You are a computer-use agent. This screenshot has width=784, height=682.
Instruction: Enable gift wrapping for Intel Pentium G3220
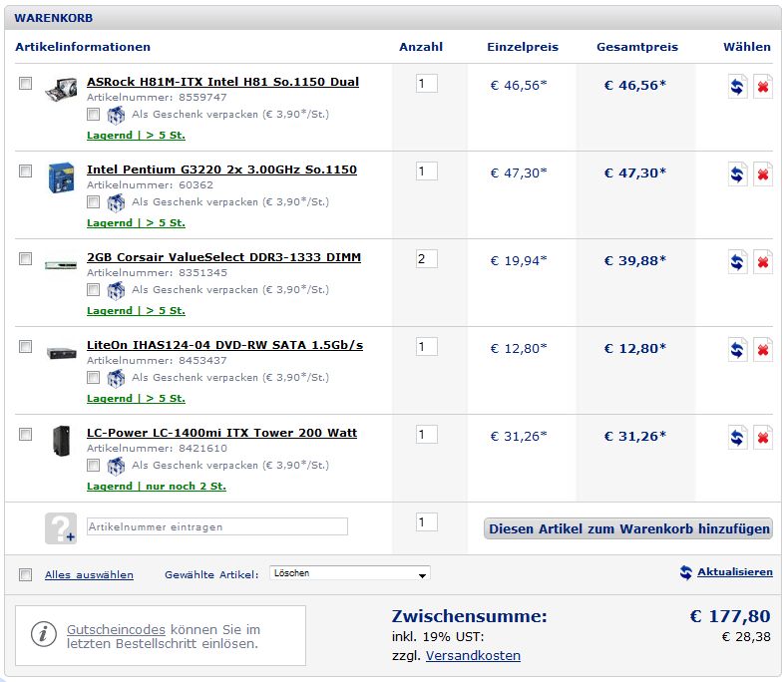coord(93,201)
